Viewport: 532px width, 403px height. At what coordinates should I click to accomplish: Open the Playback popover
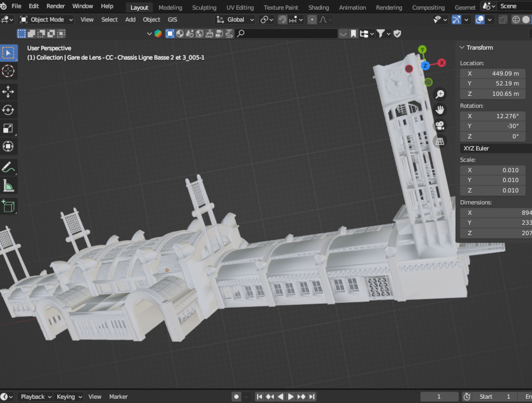click(x=35, y=397)
